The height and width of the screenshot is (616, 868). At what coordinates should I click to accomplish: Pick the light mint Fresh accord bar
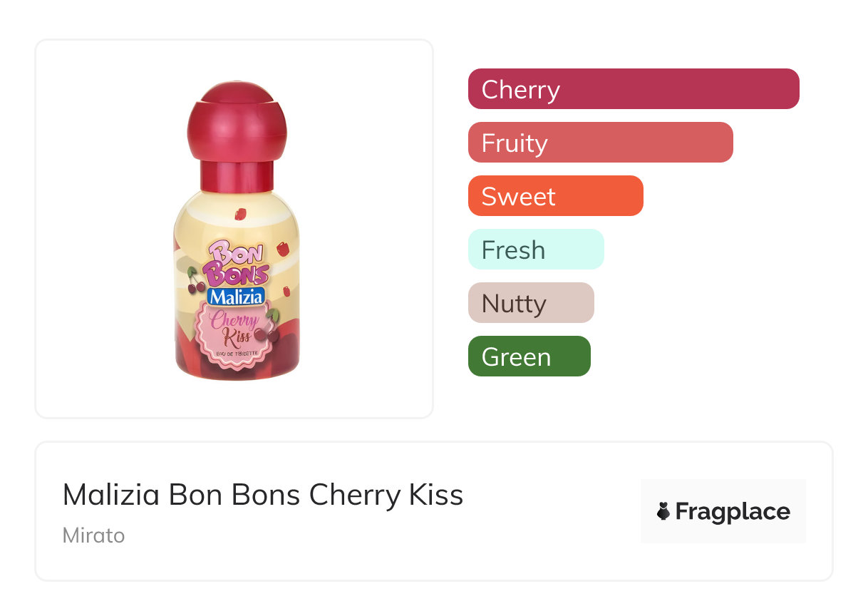point(535,250)
